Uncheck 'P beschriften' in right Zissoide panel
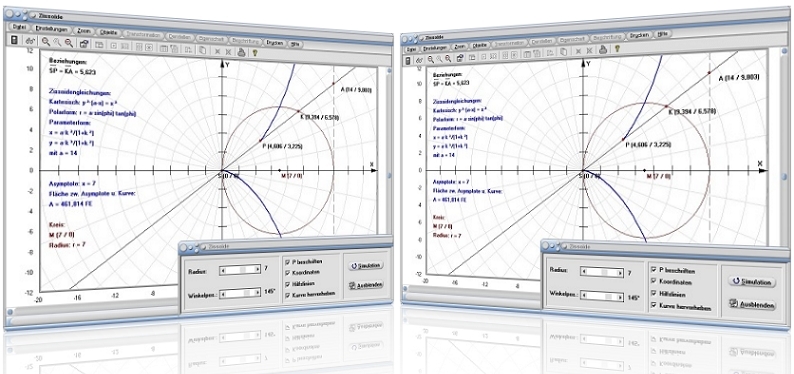The height and width of the screenshot is (374, 794). tap(654, 270)
